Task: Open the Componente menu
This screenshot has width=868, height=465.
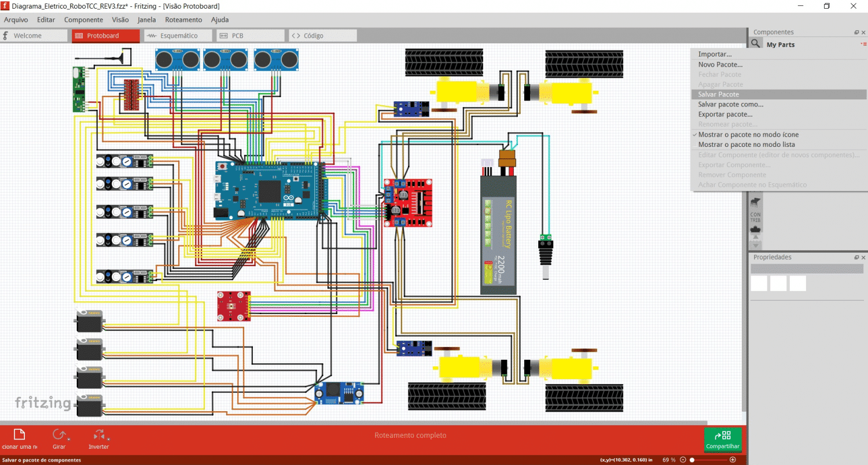Action: click(83, 20)
